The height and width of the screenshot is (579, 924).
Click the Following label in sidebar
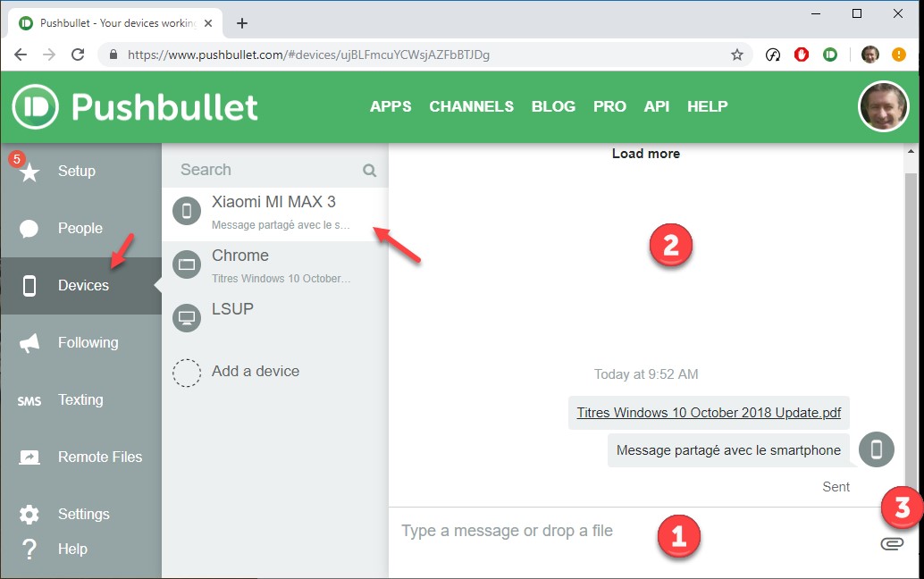click(x=88, y=343)
